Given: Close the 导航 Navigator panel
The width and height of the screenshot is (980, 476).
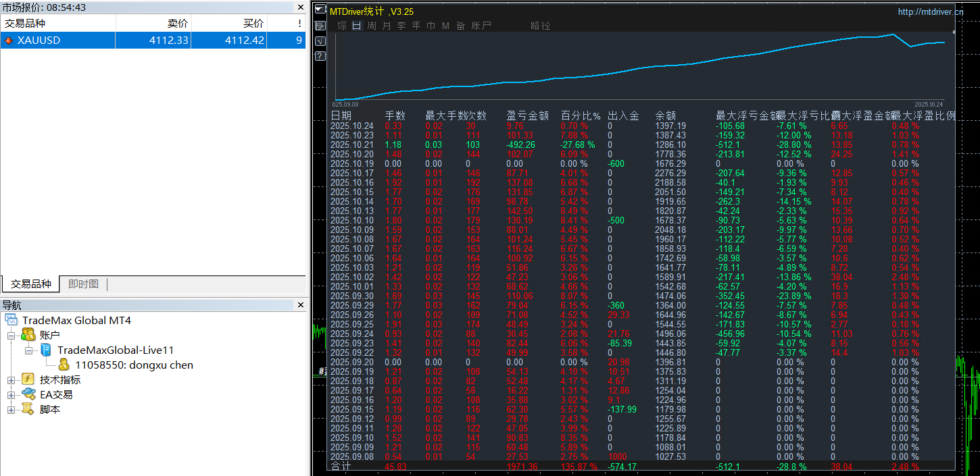Looking at the screenshot, I should pos(301,305).
